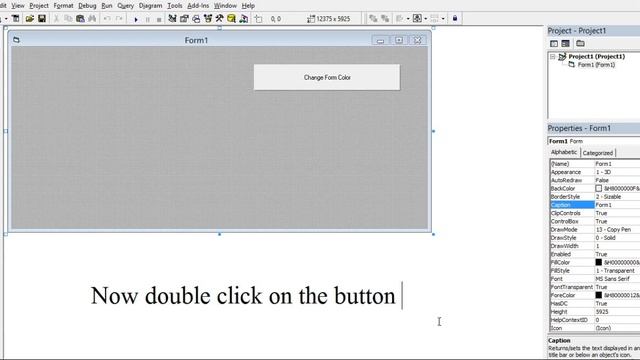Click the ForeColor black swatch
Viewport: 640px width, 360px height.
pos(598,295)
